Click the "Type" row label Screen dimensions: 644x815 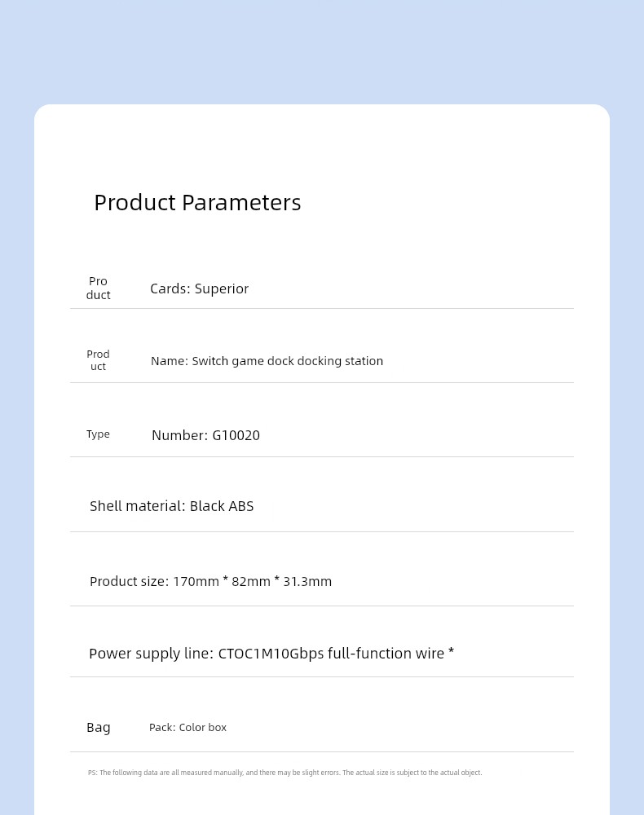pyautogui.click(x=98, y=434)
